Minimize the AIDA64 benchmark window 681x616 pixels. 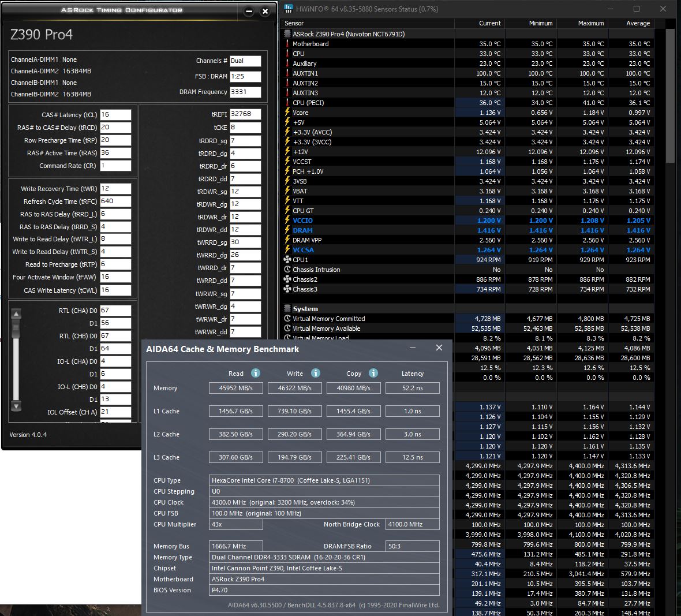[x=413, y=348]
